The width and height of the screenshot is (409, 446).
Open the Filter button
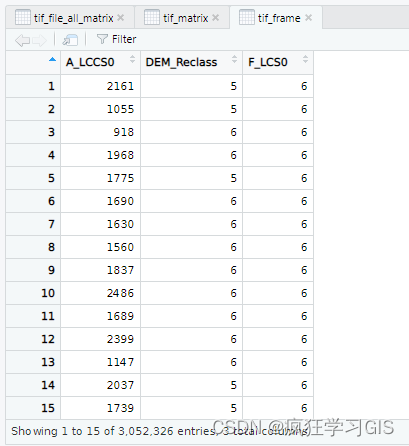click(x=116, y=39)
